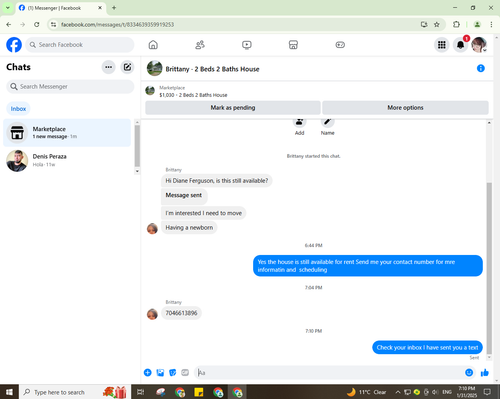Close the Messenger | Facebook tab
This screenshot has width=500, height=399.
tap(100, 8)
